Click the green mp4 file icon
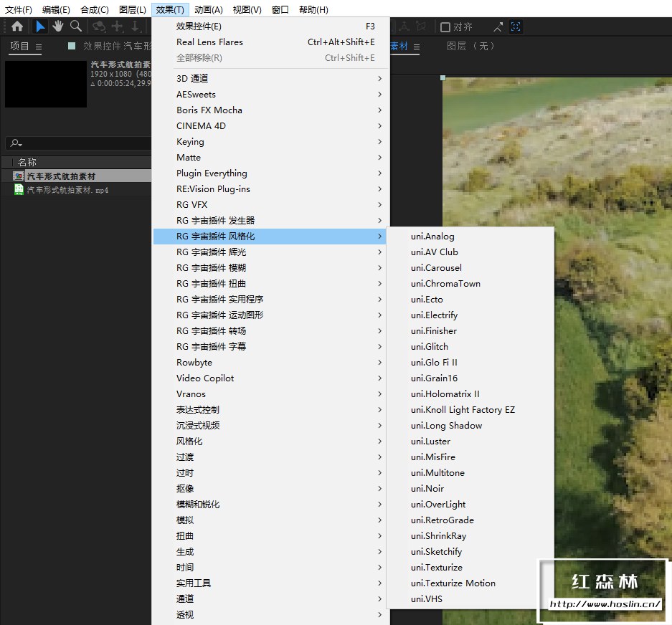The width and height of the screenshot is (672, 625). point(19,190)
